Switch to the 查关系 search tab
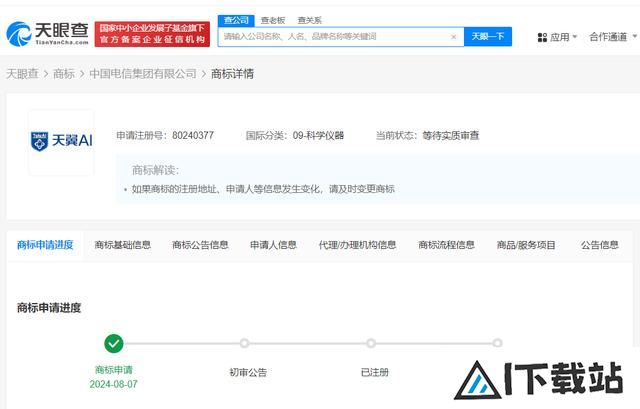 coord(309,20)
